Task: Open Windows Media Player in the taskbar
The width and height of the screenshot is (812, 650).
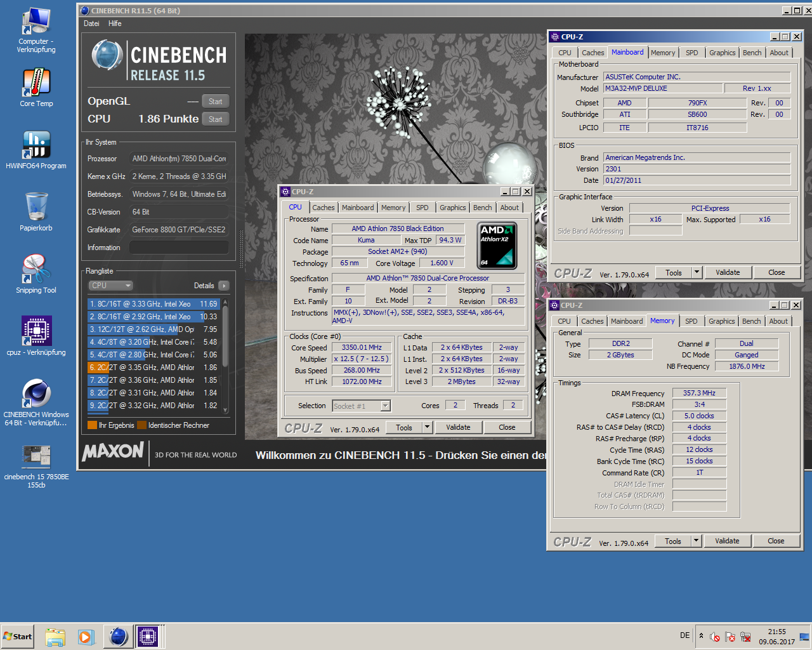Action: (x=86, y=637)
